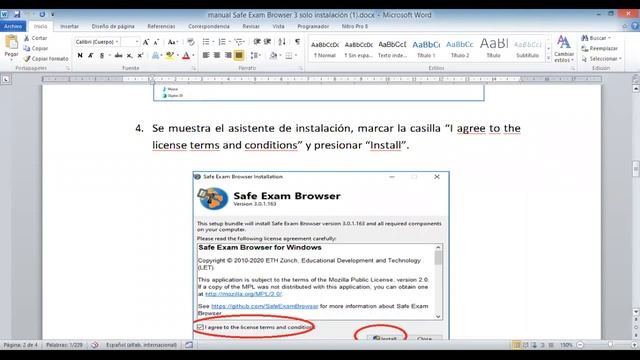This screenshot has width=640, height=360.
Task: Click the Reemplazar icon
Action: [x=584, y=49]
